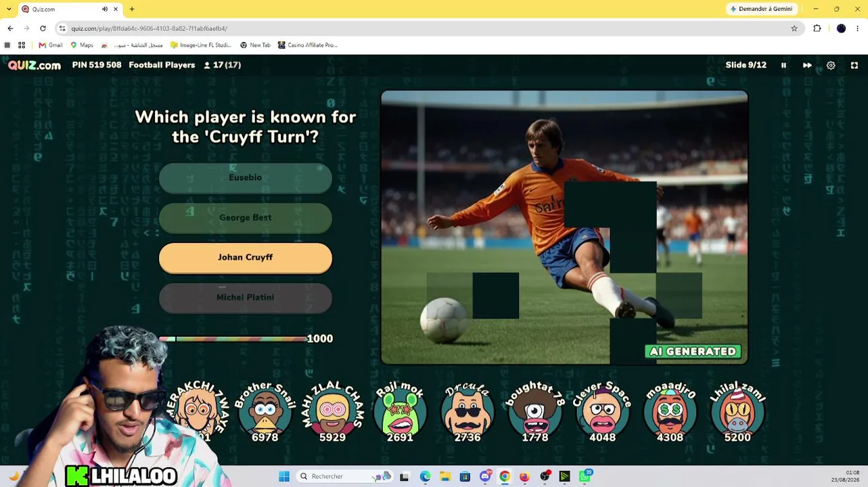Open OBS Studio from the taskbar

[545, 476]
